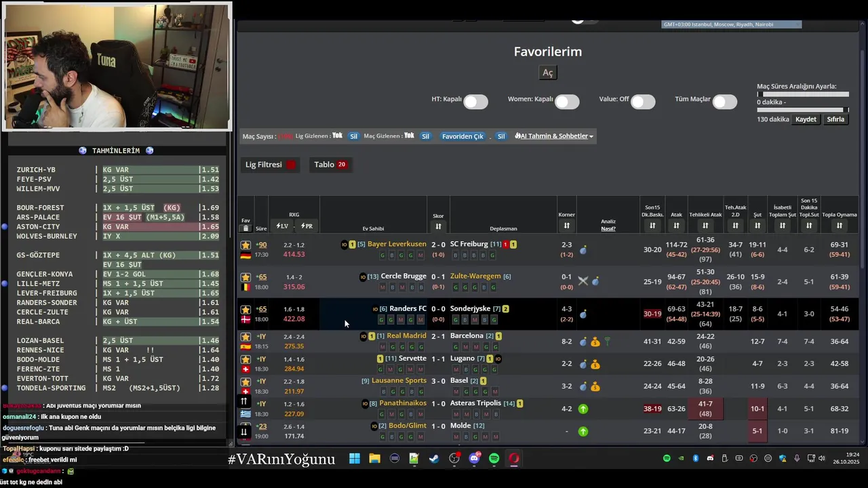Click the Real Madrid team name
The image size is (868, 488).
click(x=406, y=336)
